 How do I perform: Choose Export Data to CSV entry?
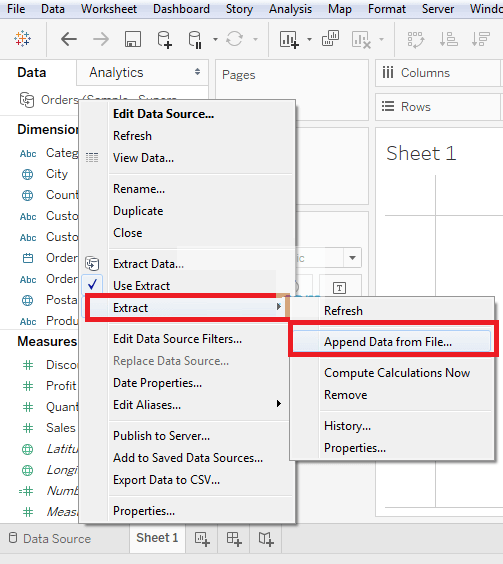click(166, 480)
